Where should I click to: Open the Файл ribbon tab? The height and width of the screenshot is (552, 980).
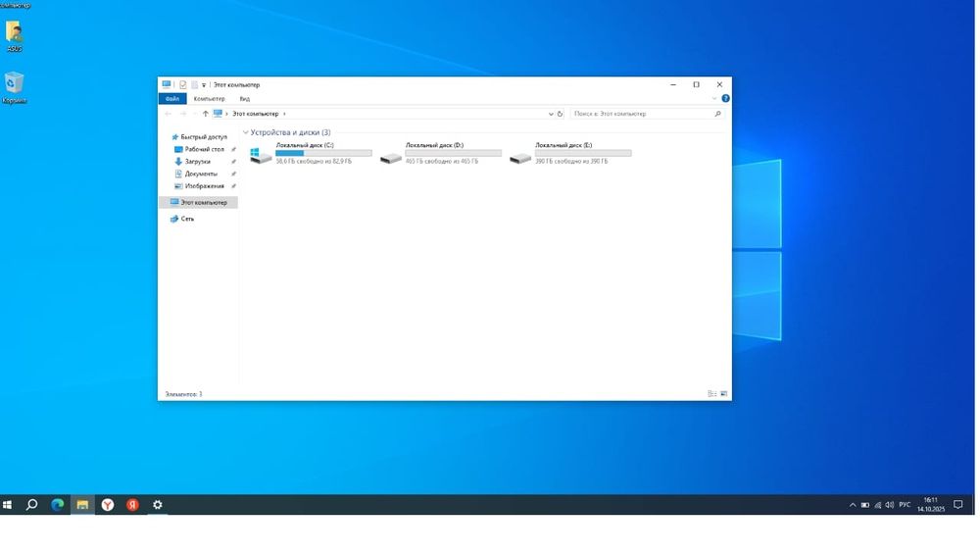click(172, 99)
